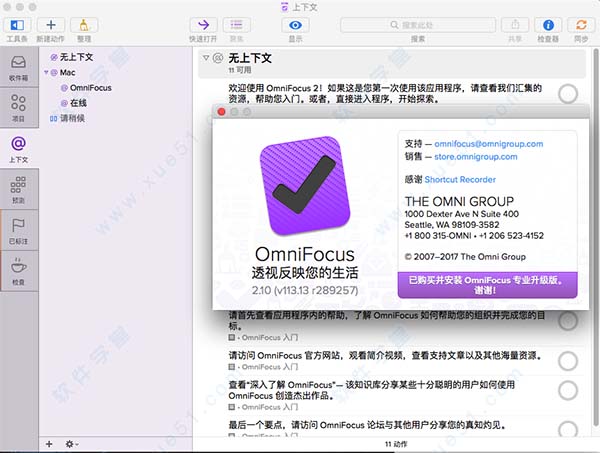Collapse the Mac context triangle
600x453 pixels.
[x=46, y=72]
